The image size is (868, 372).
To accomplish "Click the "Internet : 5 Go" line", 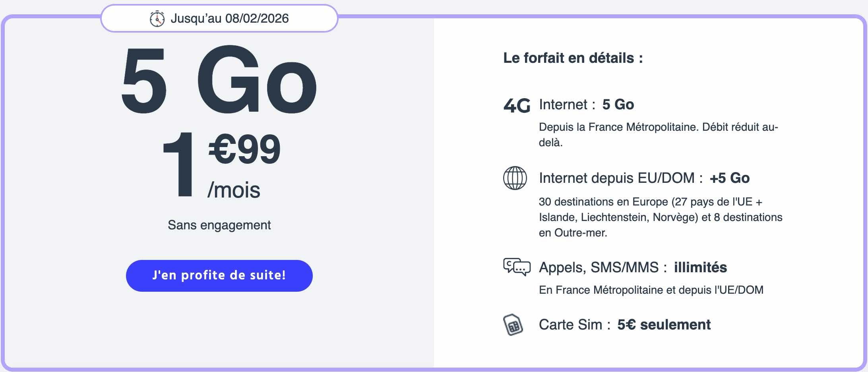I will pyautogui.click(x=586, y=105).
